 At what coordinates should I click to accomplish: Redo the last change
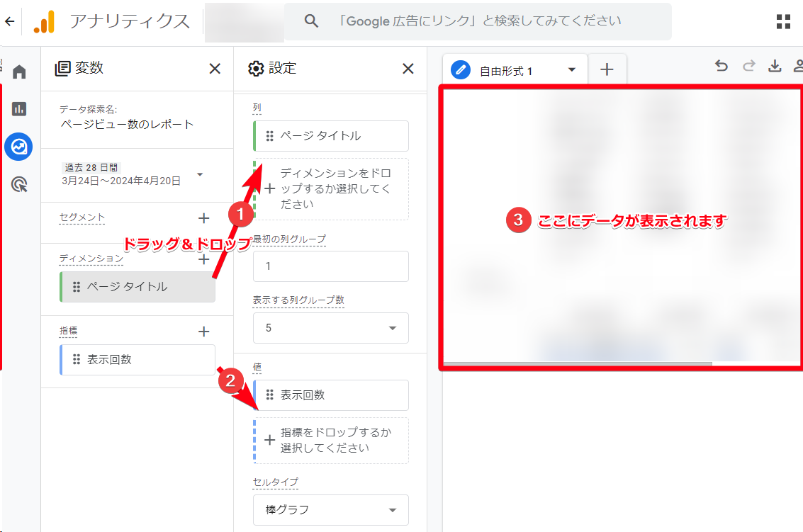(x=748, y=66)
